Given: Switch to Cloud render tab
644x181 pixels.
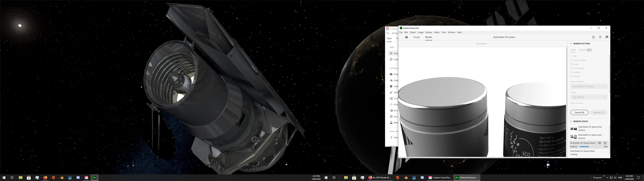Looking at the screenshot, I should pos(582,50).
